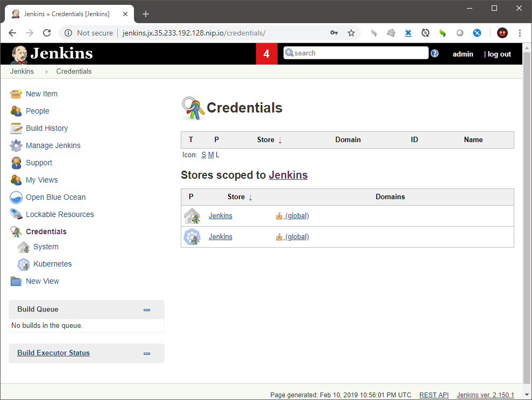This screenshot has height=400, width=532.
Task: Click the Jenkins breadcrumb
Action: tap(22, 72)
